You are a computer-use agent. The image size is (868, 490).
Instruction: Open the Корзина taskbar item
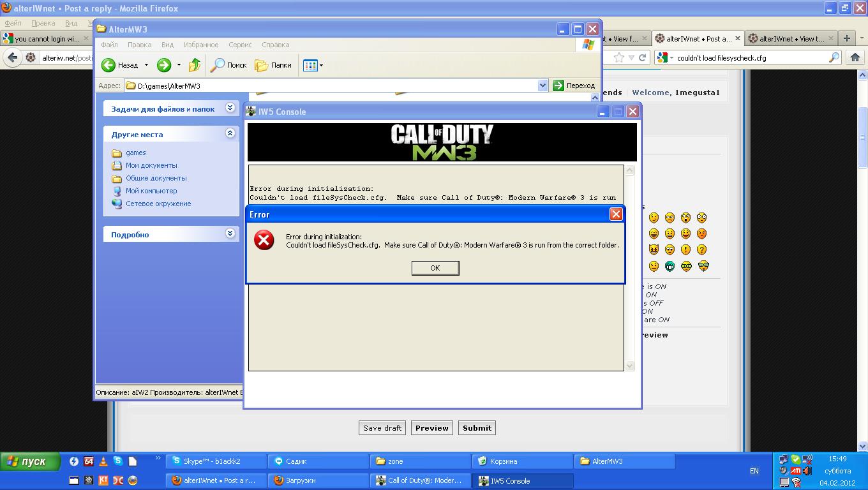[x=522, y=461]
